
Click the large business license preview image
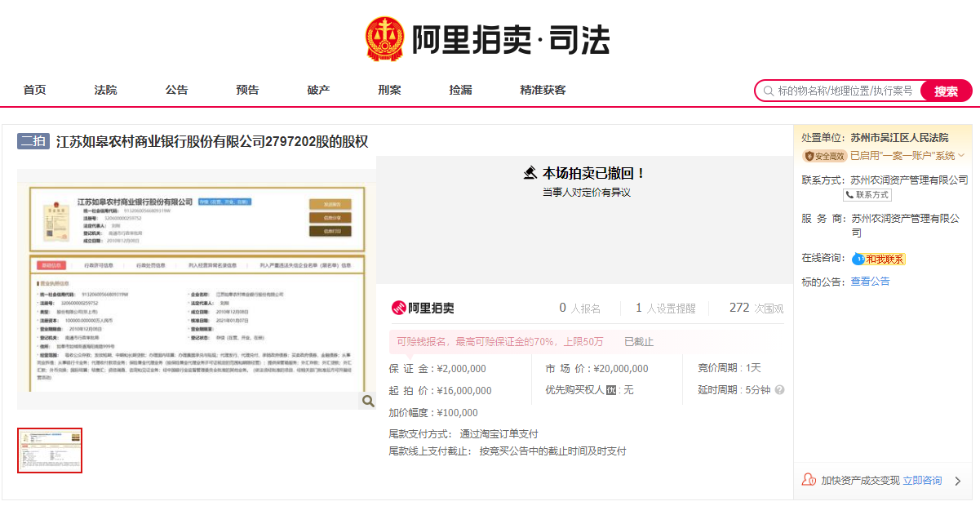tap(197, 290)
